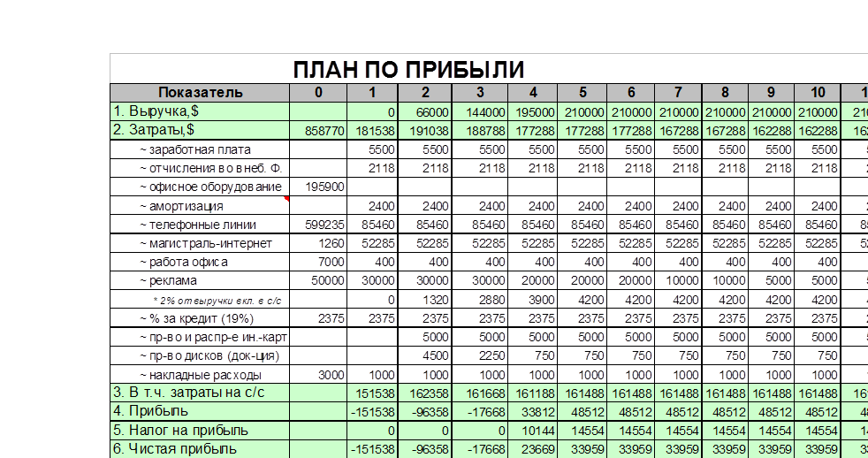Select column header 10
Screen dimensions: 868x458
818,93
